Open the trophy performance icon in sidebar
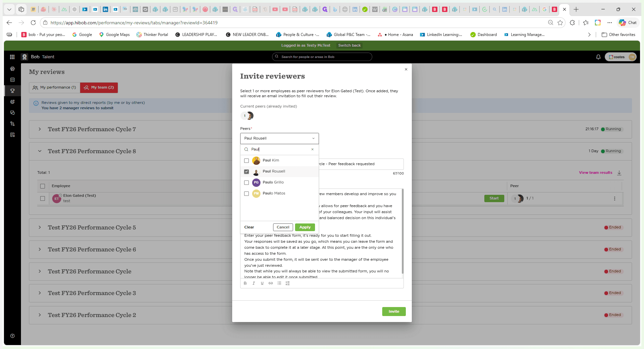644x349 pixels. [12, 91]
